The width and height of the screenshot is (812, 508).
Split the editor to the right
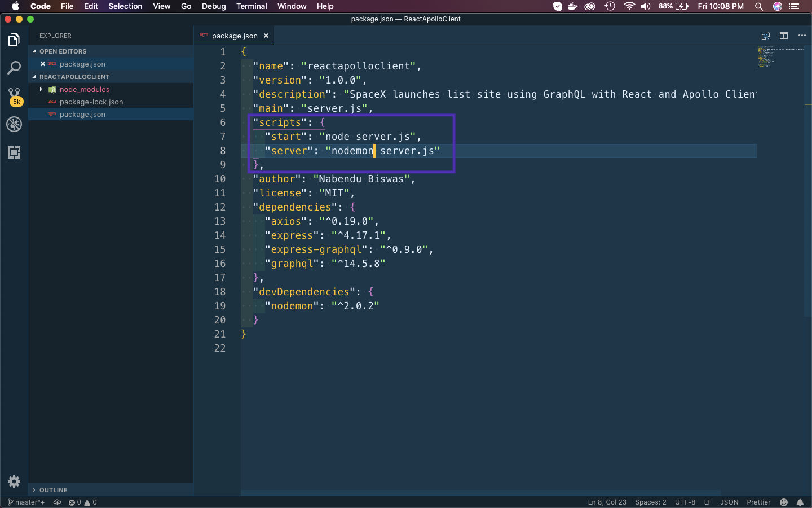[784, 36]
